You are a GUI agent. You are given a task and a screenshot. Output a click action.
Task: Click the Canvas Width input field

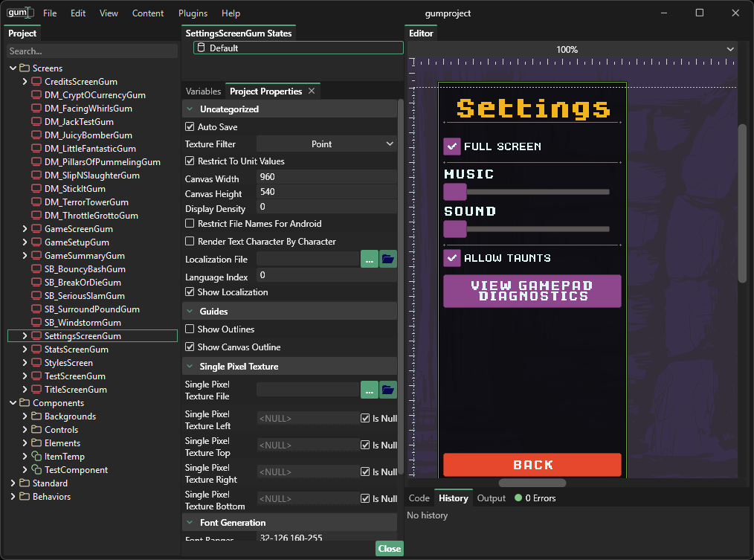tap(326, 178)
